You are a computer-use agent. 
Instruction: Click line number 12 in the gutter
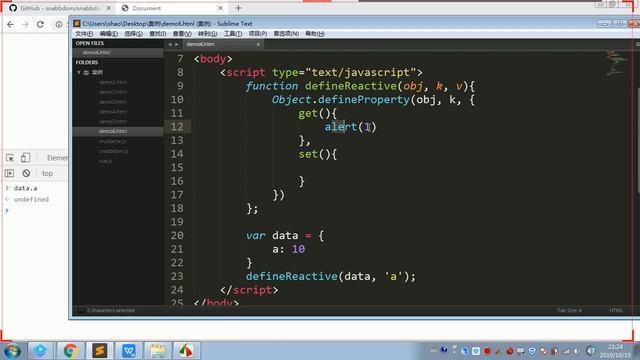(177, 127)
